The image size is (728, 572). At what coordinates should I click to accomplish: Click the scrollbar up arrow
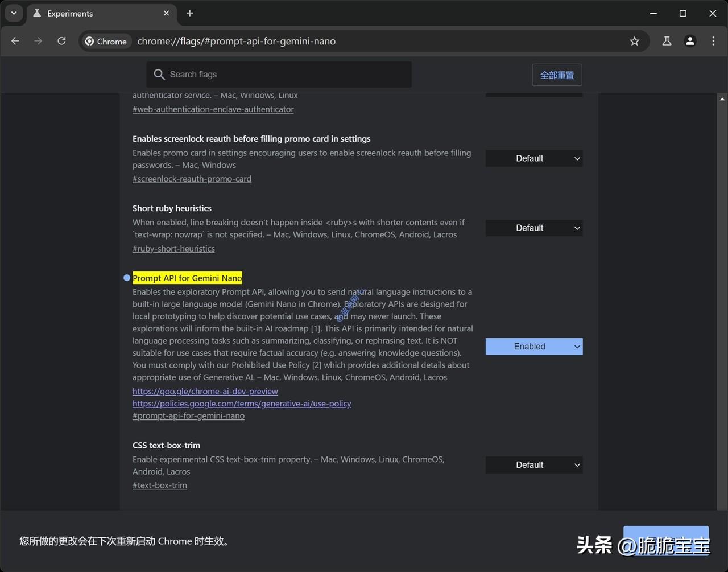(722, 99)
